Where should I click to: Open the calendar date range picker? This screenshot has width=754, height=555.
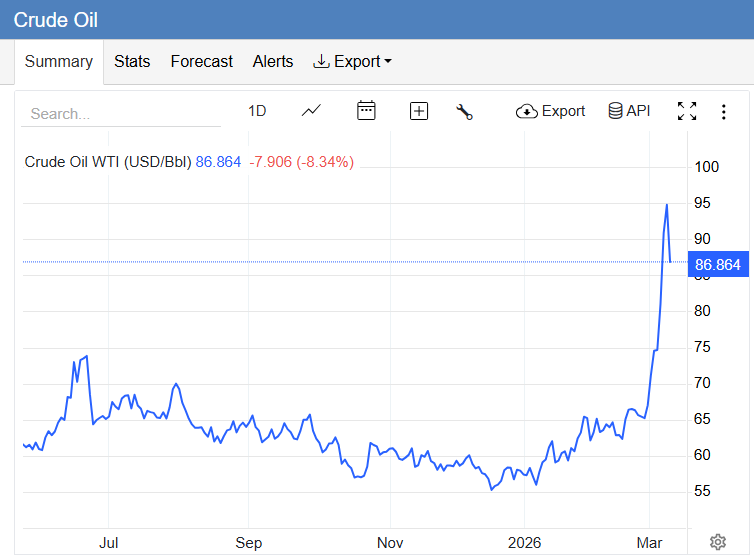(x=366, y=111)
